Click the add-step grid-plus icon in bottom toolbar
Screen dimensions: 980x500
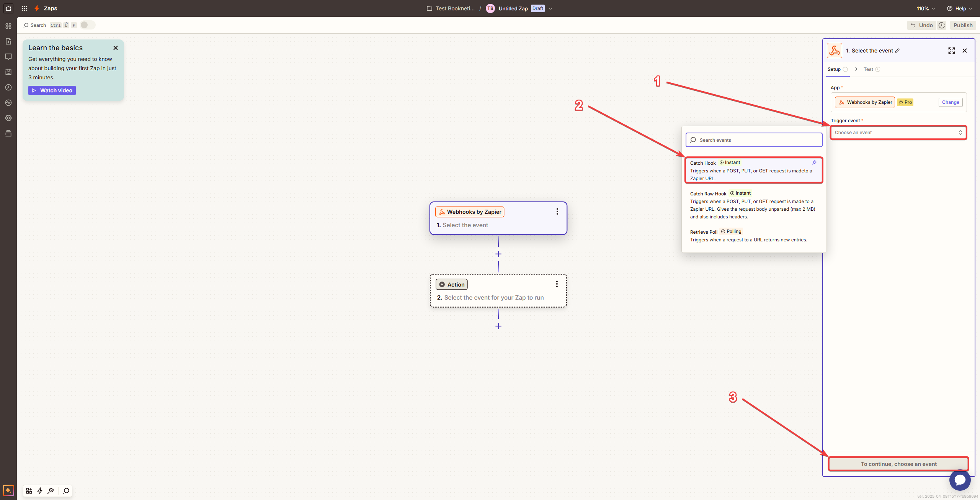coord(29,491)
